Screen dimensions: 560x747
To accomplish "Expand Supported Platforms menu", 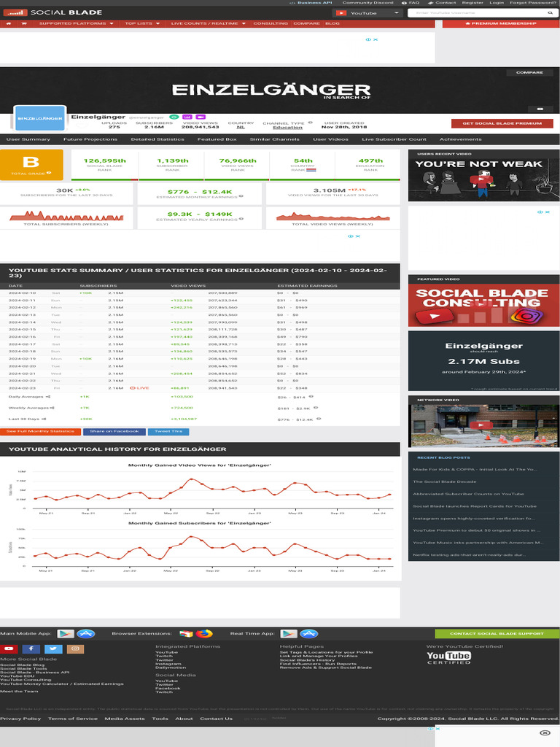I will pos(76,23).
